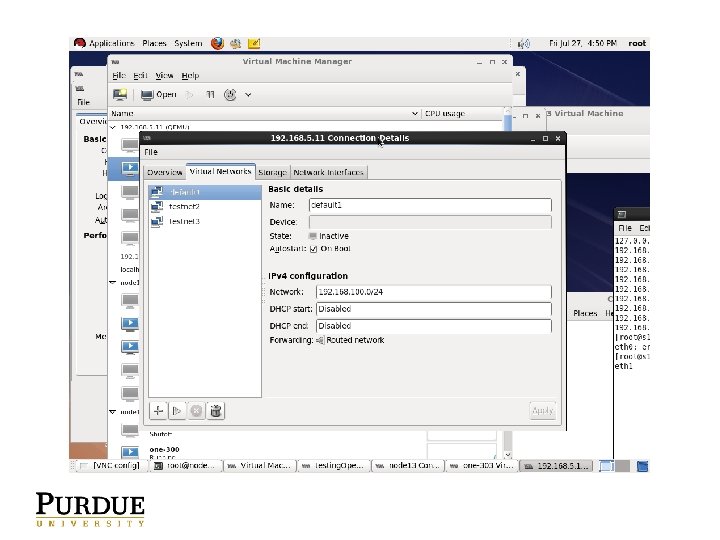
Task: Select the default1 virtual network
Action: [x=205, y=192]
